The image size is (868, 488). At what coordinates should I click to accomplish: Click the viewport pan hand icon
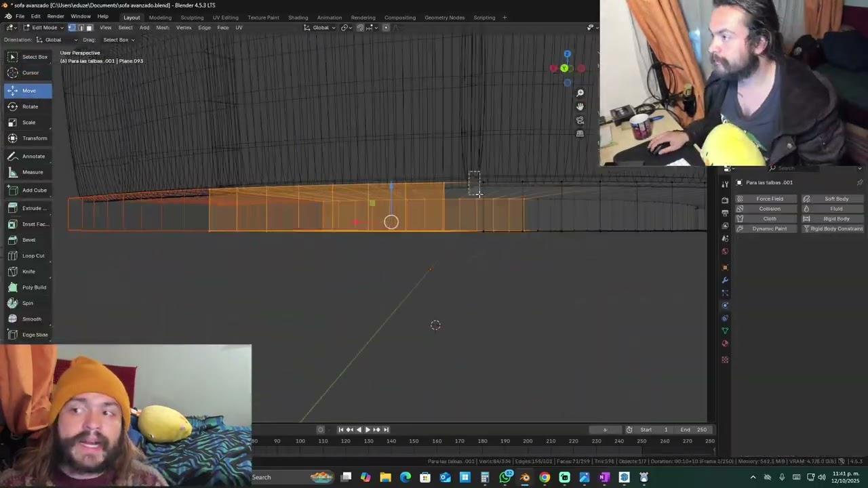click(580, 106)
